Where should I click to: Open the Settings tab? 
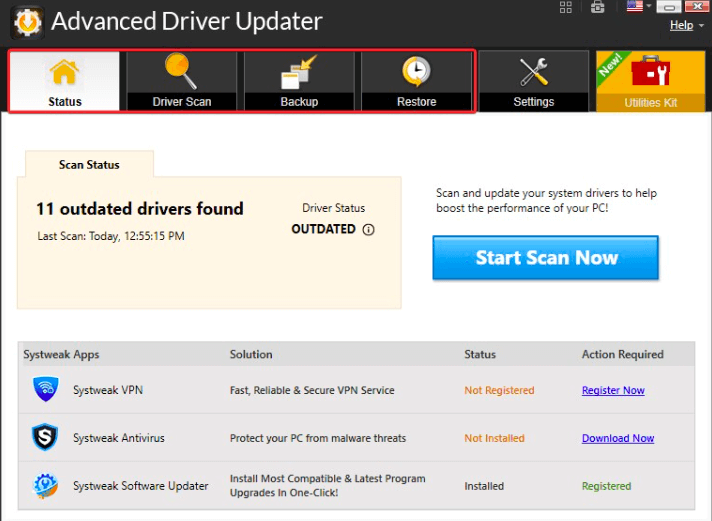534,81
